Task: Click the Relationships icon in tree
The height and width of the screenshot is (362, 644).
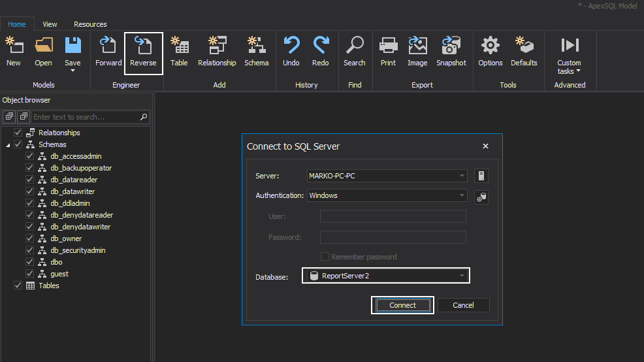Action: pyautogui.click(x=31, y=132)
